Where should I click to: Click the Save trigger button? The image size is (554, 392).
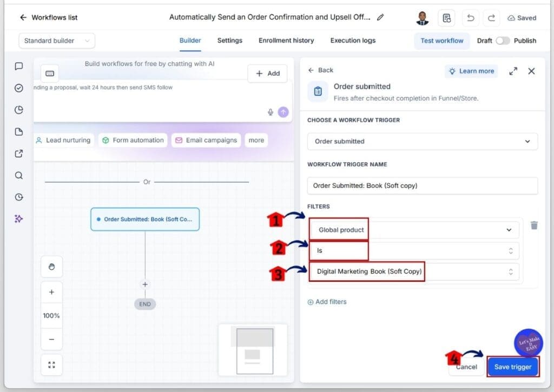[513, 367]
